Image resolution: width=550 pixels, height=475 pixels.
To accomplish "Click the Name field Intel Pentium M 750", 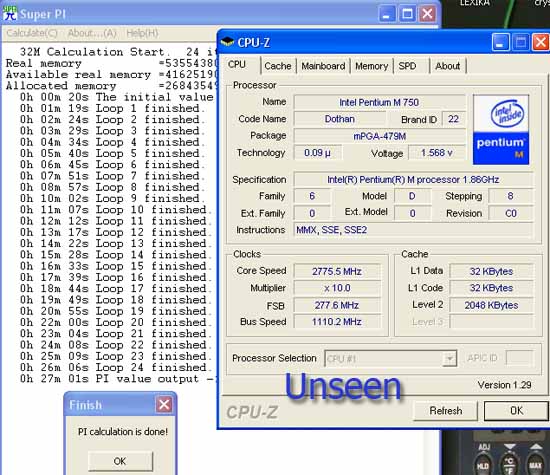I will [380, 102].
